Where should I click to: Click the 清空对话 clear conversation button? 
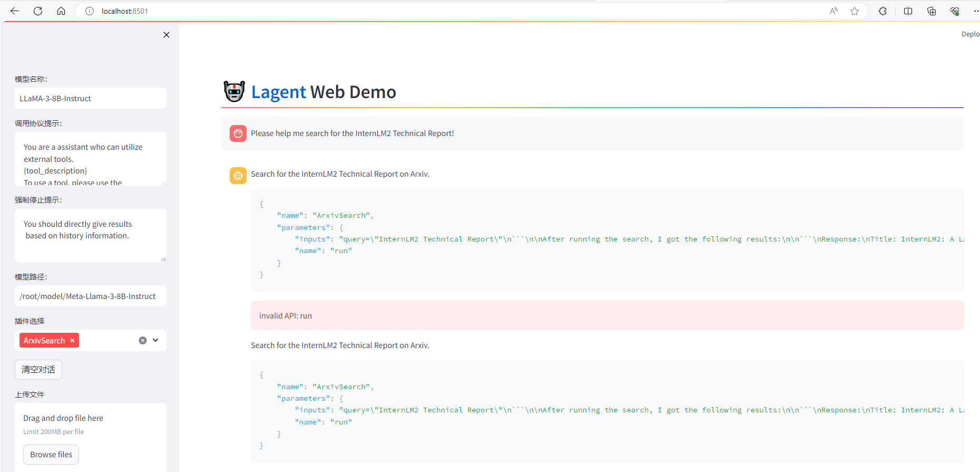tap(38, 370)
